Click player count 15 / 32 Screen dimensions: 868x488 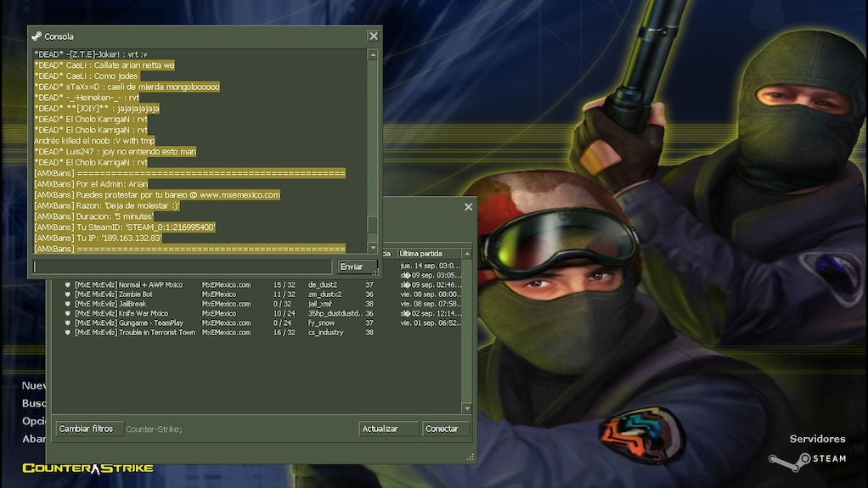pos(284,285)
